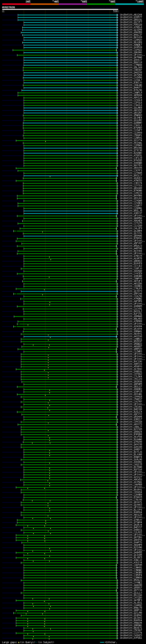Click the purple ~60% identity legend segment
Viewport: 146px width, 644px height.
pyautogui.click(x=73, y=4)
